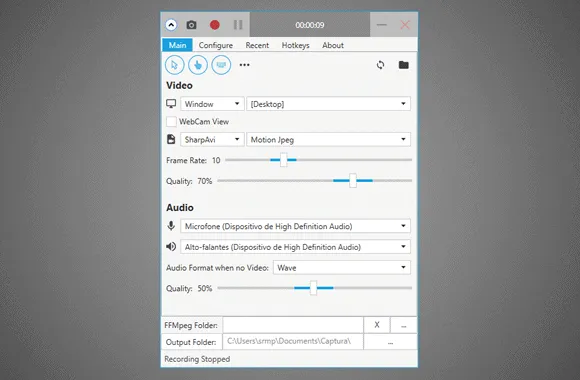The width and height of the screenshot is (580, 380).
Task: Open the Alto-falantes speaker device dropdown
Action: pos(295,247)
